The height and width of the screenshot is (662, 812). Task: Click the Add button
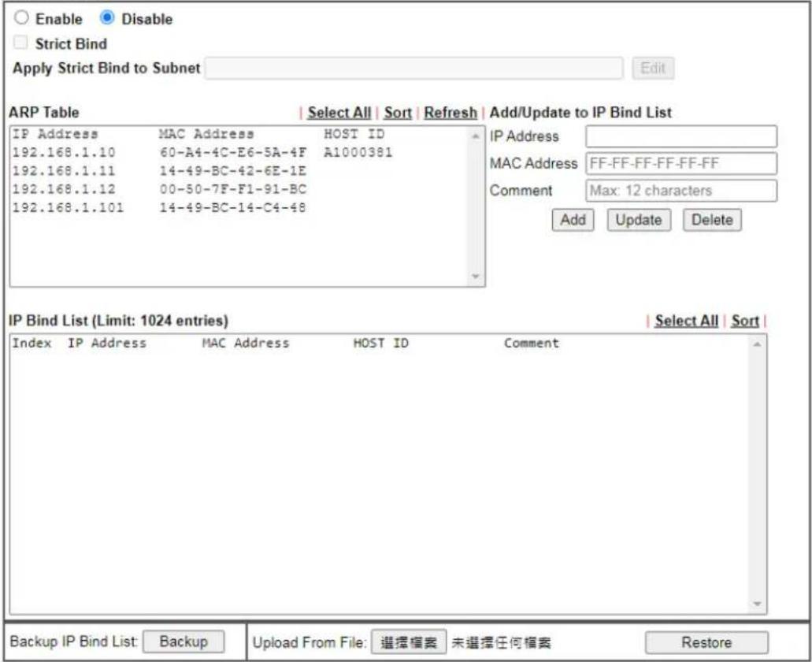[x=573, y=220]
